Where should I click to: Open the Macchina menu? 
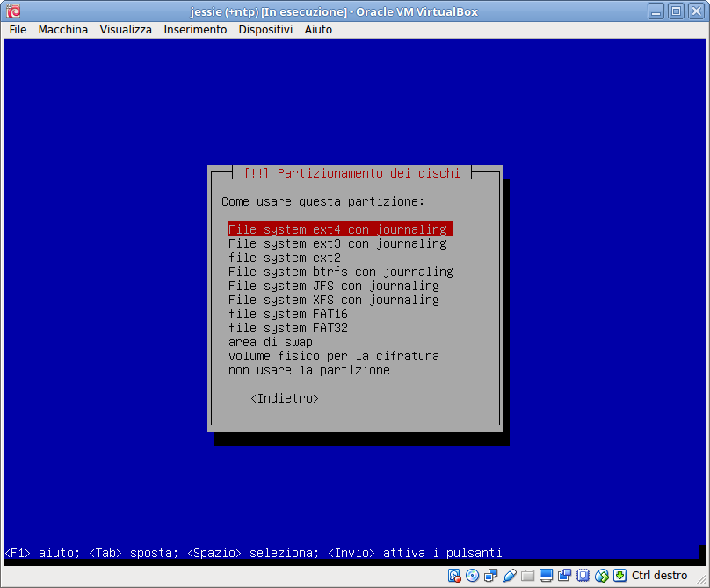(x=63, y=30)
